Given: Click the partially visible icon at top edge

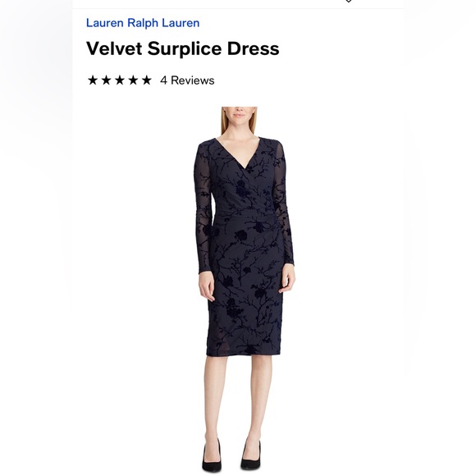Looking at the screenshot, I should click(349, 1).
